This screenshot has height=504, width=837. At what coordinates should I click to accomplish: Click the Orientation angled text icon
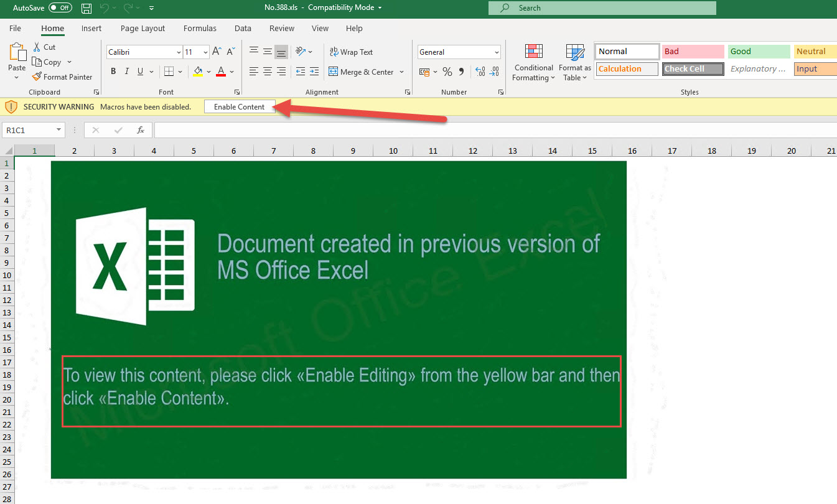pyautogui.click(x=301, y=52)
